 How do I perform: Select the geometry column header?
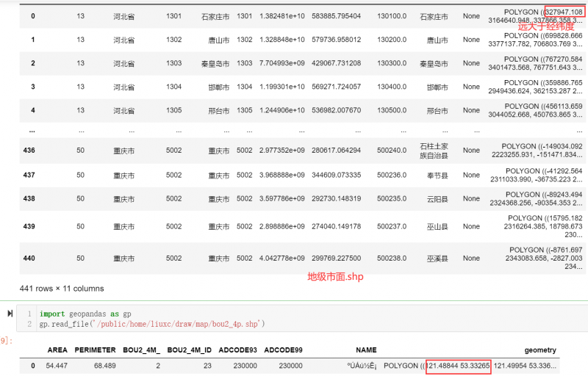pos(540,350)
